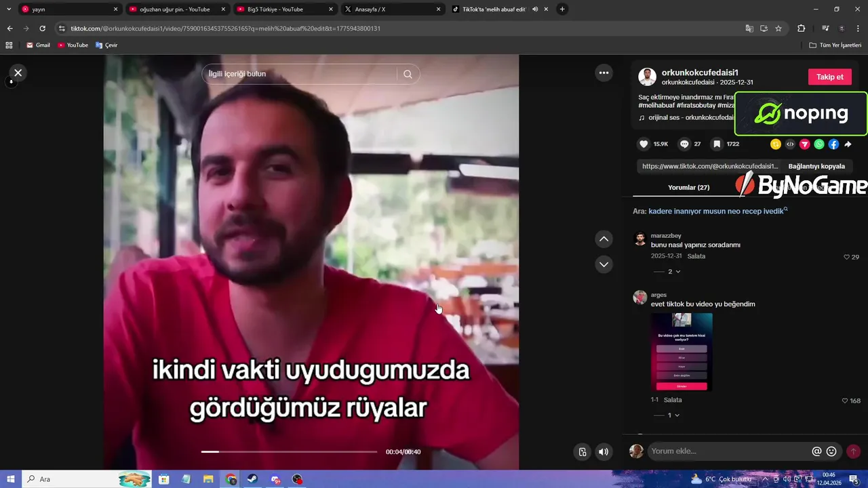Open the Chrome apps grid icon
The image size is (868, 488).
(9, 45)
